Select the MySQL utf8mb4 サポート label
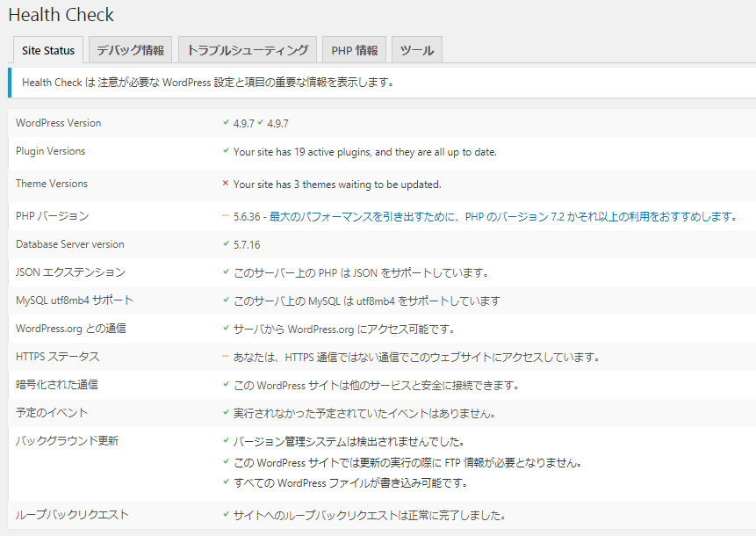This screenshot has width=756, height=536. (x=75, y=301)
